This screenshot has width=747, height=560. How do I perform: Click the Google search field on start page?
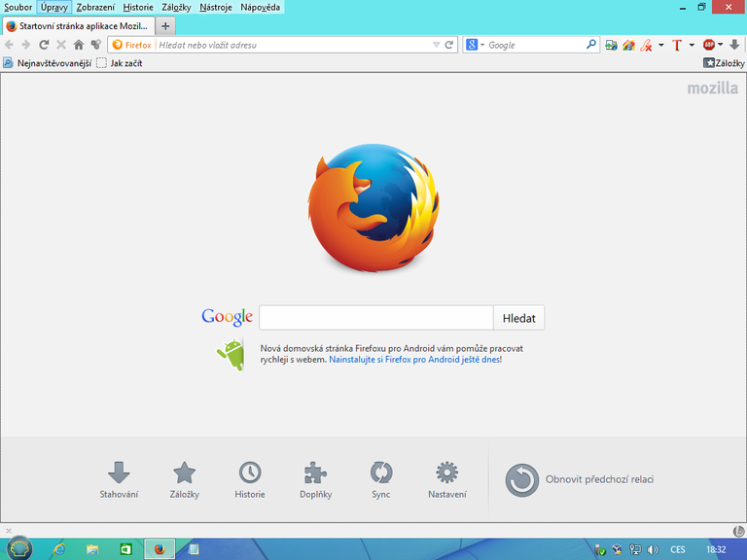point(375,318)
